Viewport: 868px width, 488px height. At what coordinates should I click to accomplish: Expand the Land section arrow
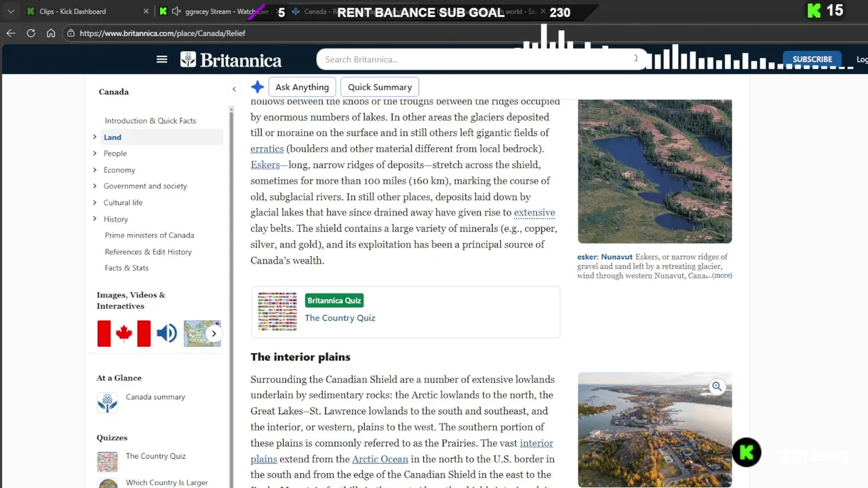pyautogui.click(x=95, y=137)
